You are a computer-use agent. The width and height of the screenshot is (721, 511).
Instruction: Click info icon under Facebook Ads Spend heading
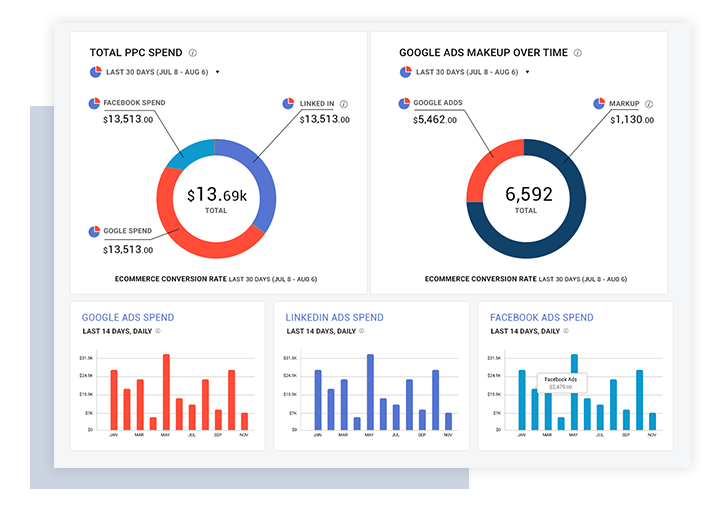coord(566,331)
